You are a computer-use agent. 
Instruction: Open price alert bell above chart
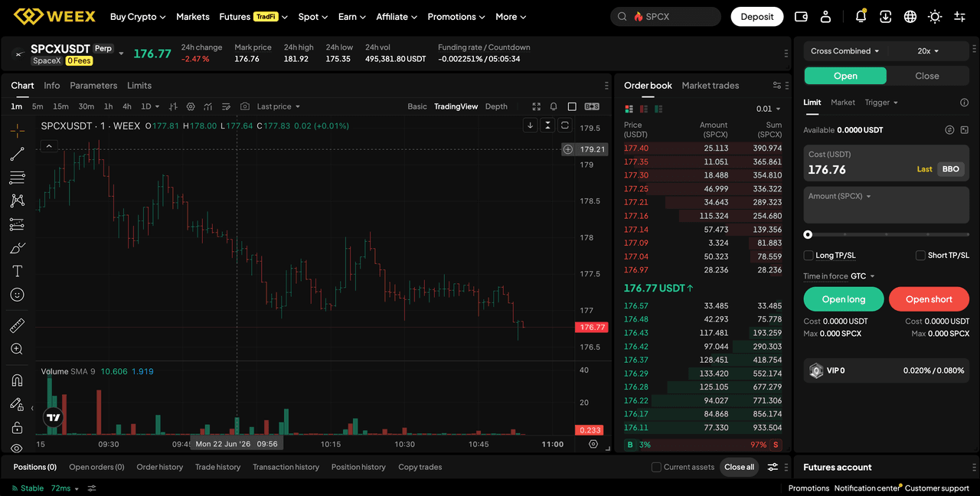(x=554, y=106)
